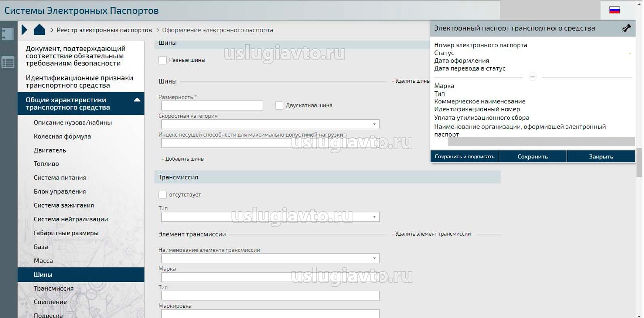Open the notebook icon in the left strip
Viewport: 644px width, 318px height.
tap(8, 34)
